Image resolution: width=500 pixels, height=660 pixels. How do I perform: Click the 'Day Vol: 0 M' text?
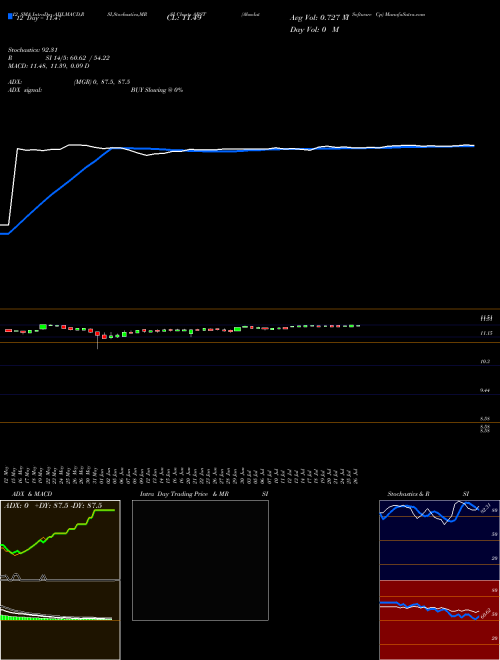point(314,30)
